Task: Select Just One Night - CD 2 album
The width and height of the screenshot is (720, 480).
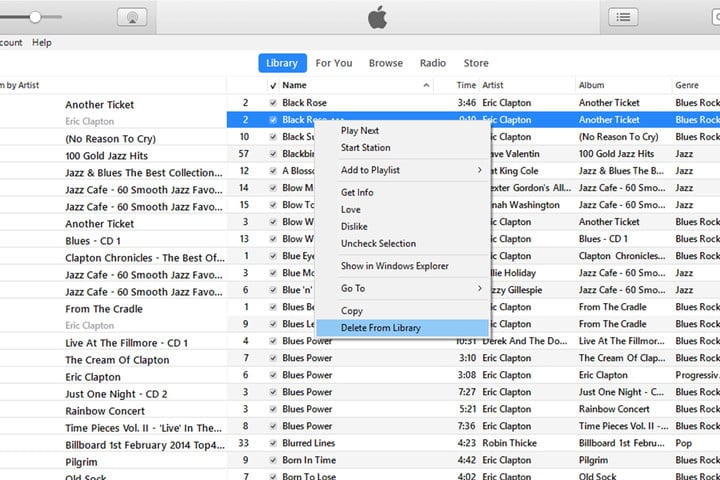Action: coord(116,394)
